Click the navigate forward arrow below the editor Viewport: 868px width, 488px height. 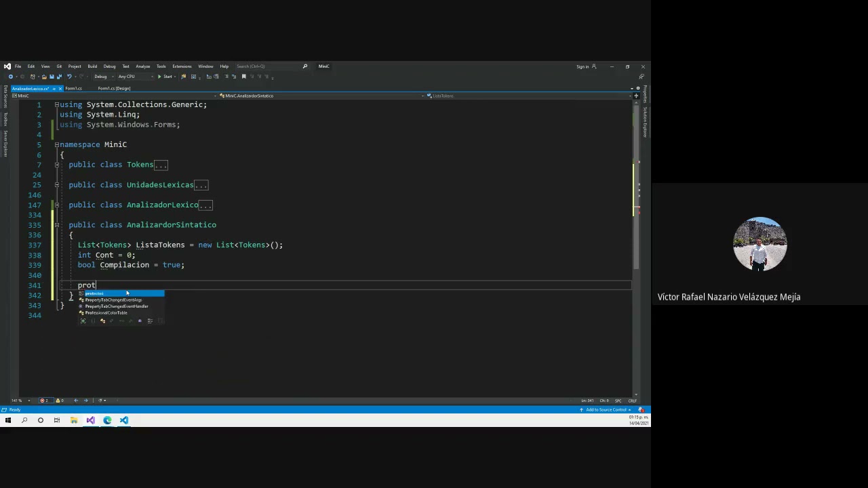click(86, 401)
